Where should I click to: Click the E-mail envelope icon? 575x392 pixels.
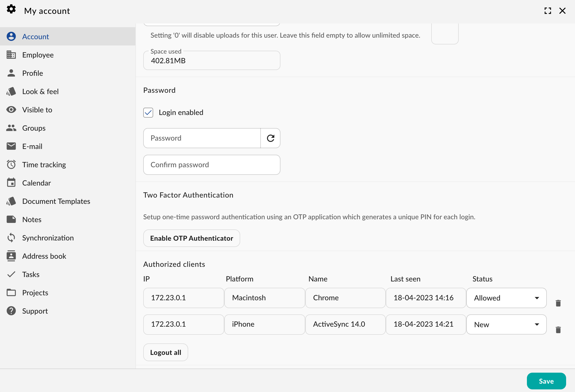point(11,146)
